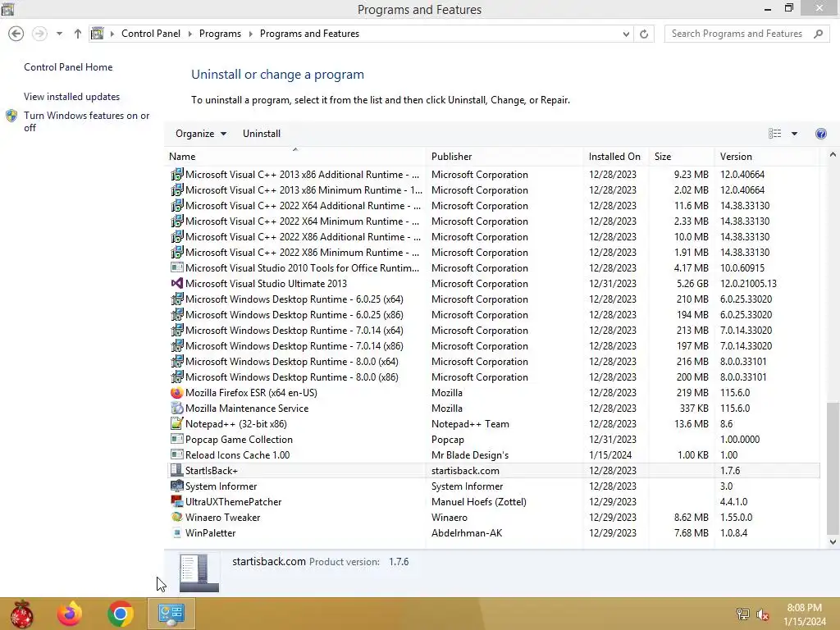Select the Programs breadcrumb

tap(220, 34)
